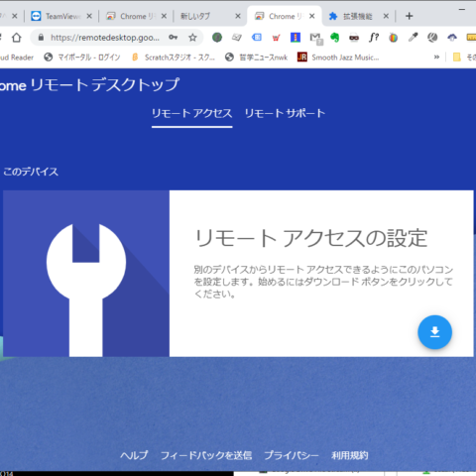Click the yellow ruler extension icon
Screen dimensions: 476x476
coord(471,38)
